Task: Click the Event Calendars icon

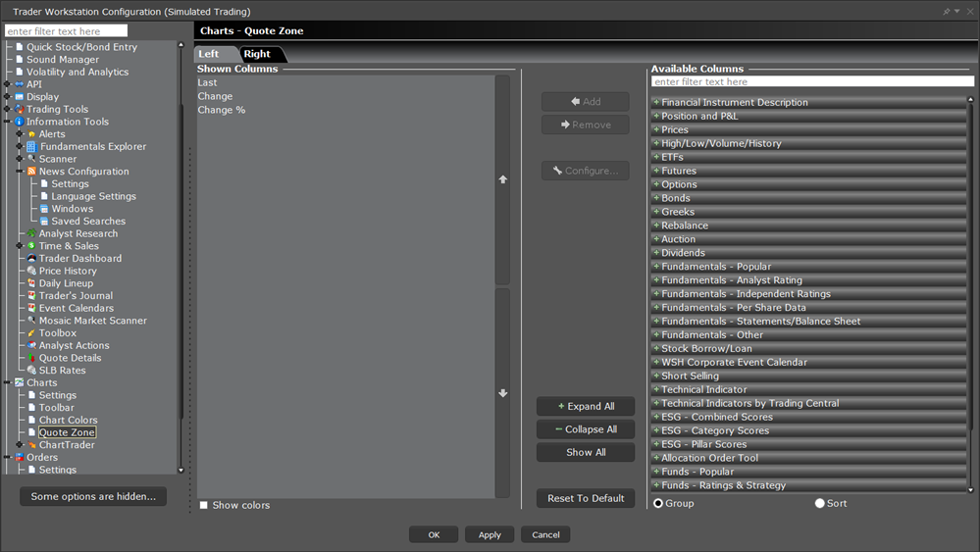Action: coord(31,308)
